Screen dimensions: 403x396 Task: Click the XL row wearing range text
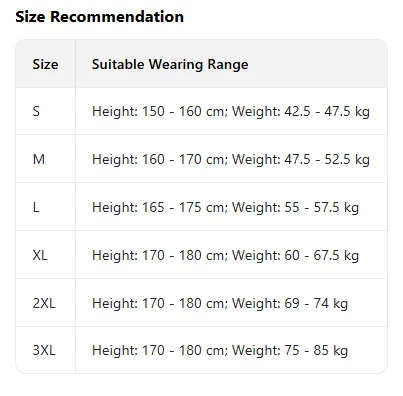click(225, 255)
